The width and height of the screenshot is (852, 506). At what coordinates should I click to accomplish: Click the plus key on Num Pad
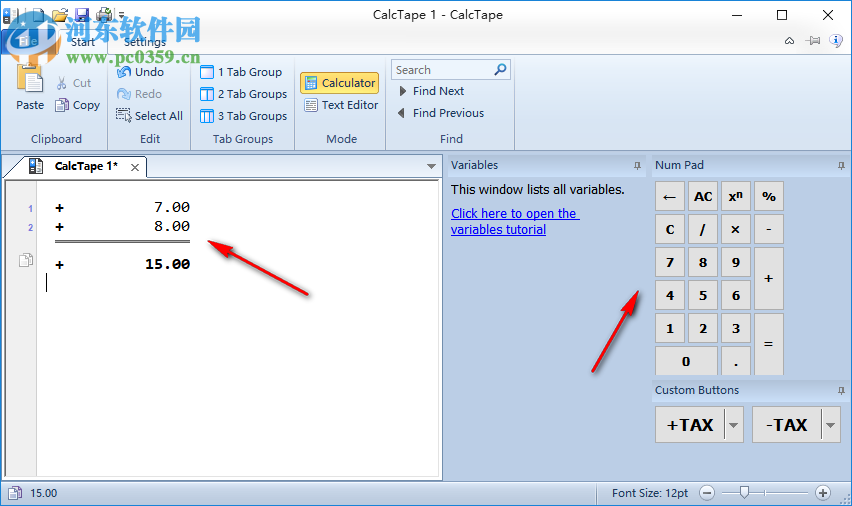point(769,278)
